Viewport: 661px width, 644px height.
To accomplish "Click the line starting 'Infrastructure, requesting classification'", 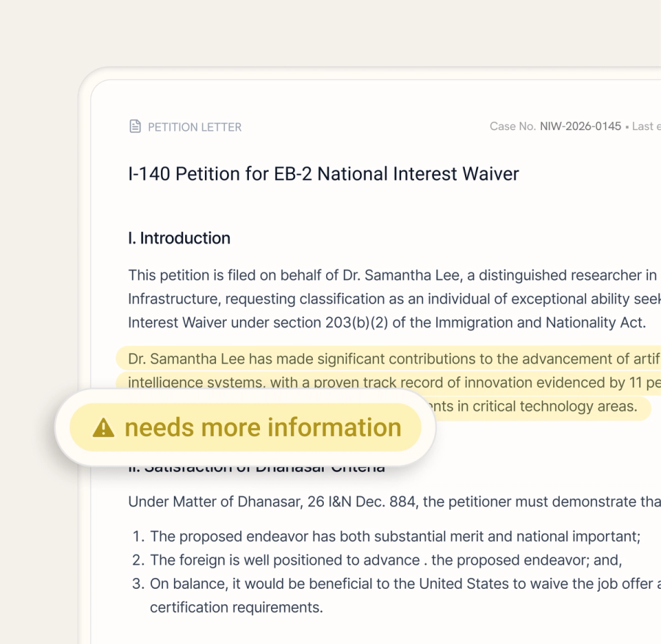I will (394, 299).
